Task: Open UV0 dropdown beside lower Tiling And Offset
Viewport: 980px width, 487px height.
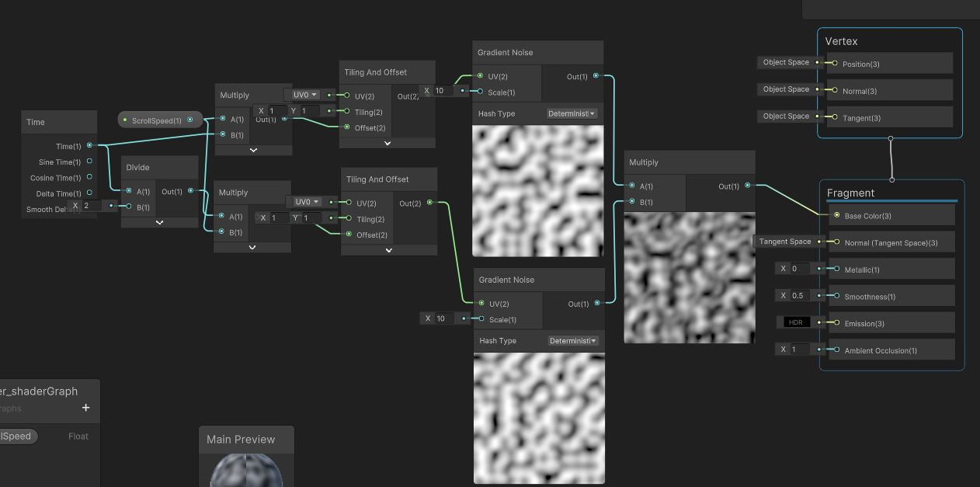Action: (x=305, y=202)
